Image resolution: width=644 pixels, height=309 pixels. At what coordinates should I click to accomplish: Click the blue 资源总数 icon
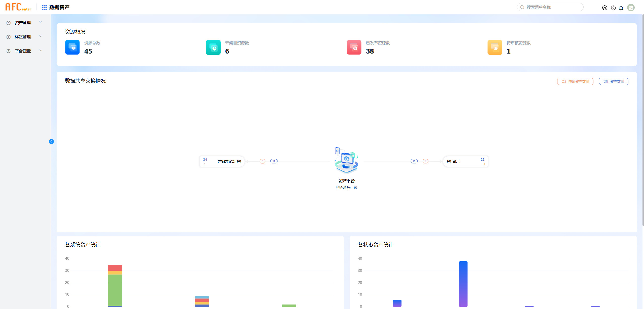point(72,47)
